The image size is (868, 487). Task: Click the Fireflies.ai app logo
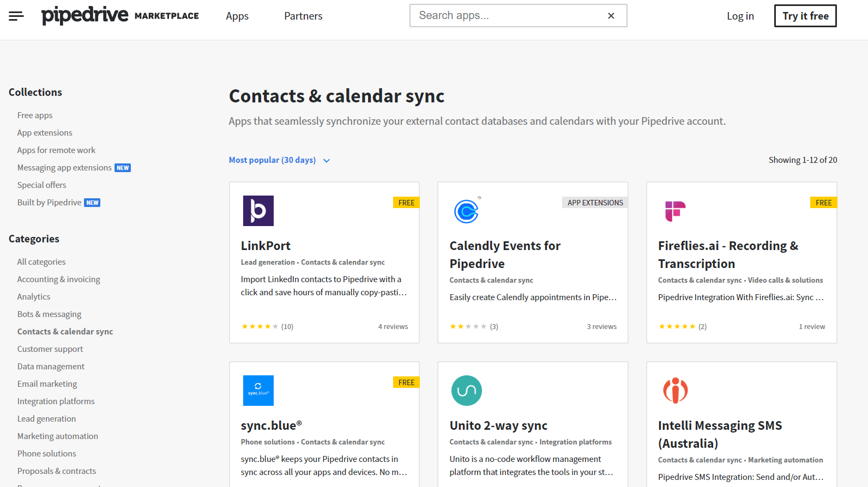point(675,211)
